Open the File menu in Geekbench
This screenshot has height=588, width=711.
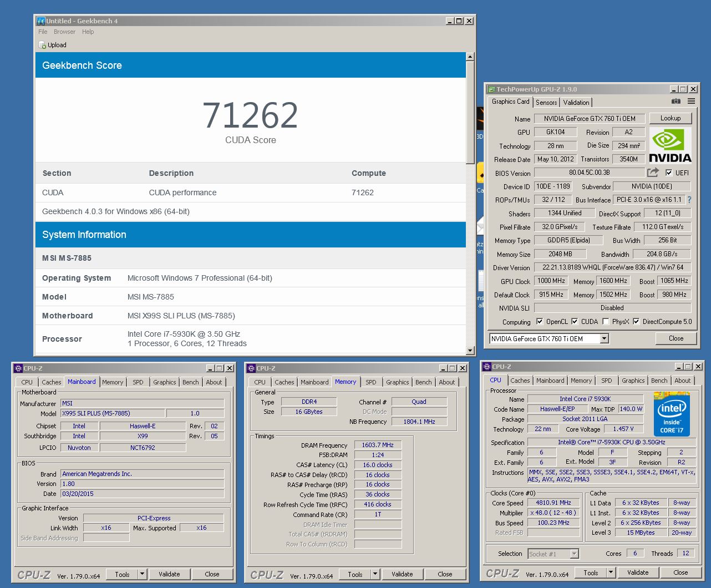pyautogui.click(x=43, y=32)
